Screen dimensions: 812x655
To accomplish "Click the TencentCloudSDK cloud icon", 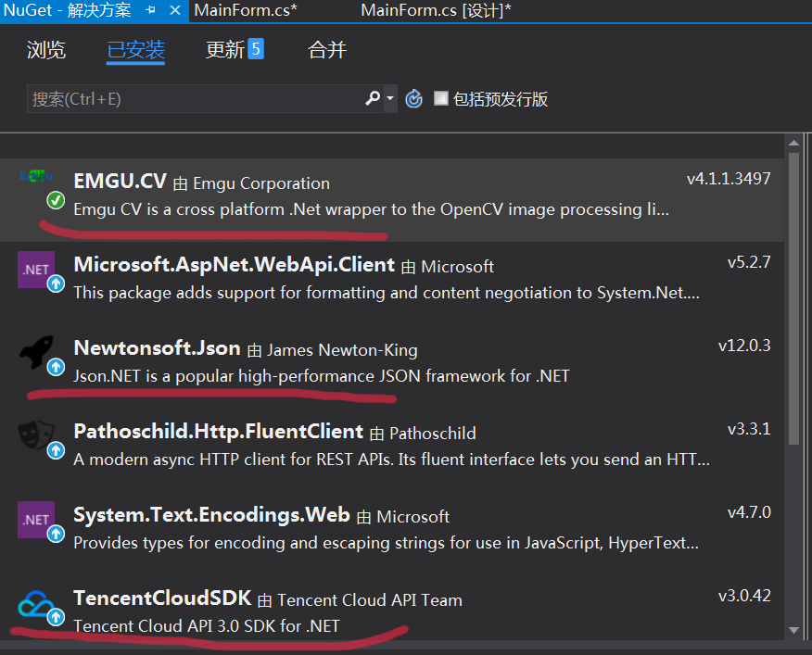I will tap(35, 604).
